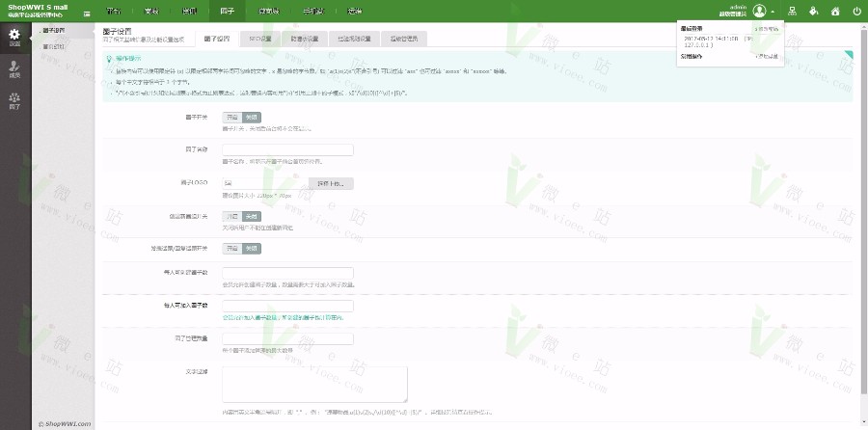Turn off the 创建圈子开关 option
868x430 pixels.
tap(252, 216)
